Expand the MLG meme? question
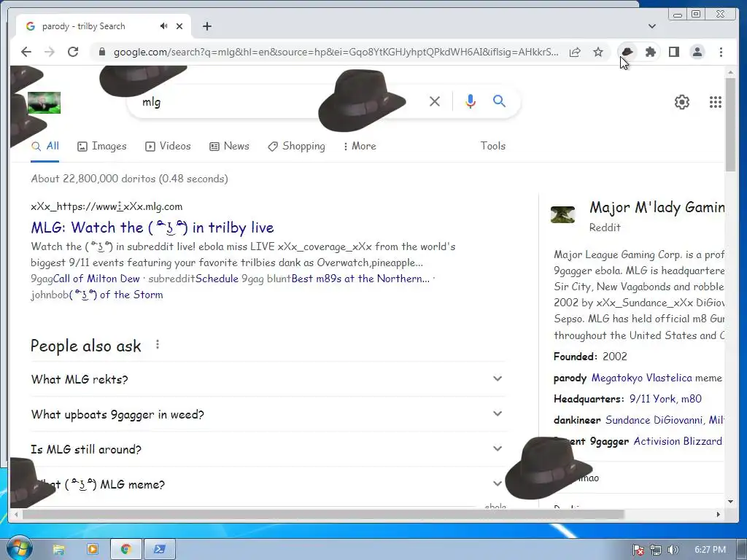The image size is (747, 560). [267, 484]
